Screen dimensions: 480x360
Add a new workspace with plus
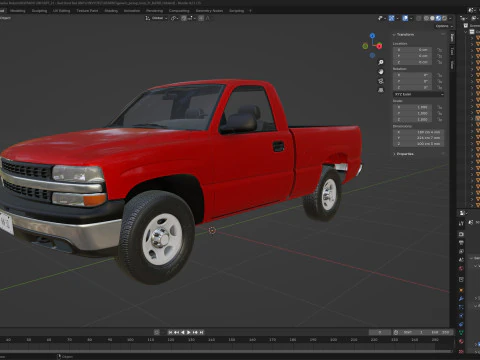pos(250,11)
